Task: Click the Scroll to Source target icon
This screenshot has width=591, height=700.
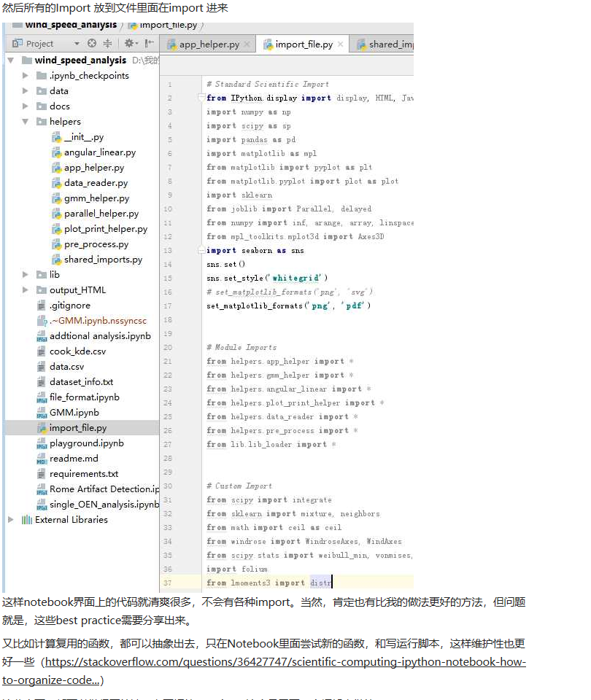Action: pos(91,43)
